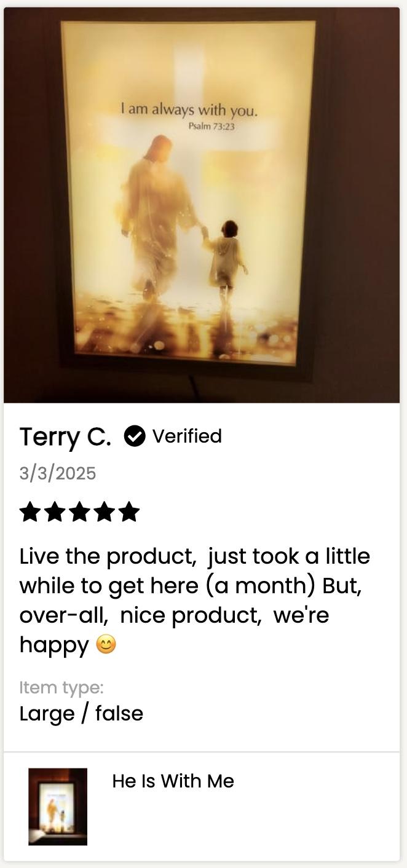Open the He Is With Me product thumbnail
407x868 pixels.
[58, 807]
